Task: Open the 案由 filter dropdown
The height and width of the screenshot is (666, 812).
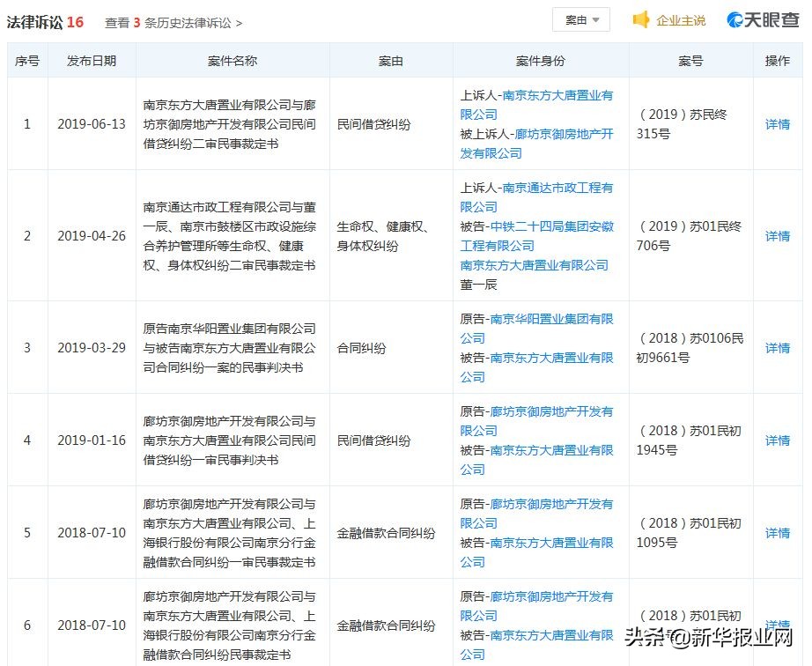Action: 580,19
